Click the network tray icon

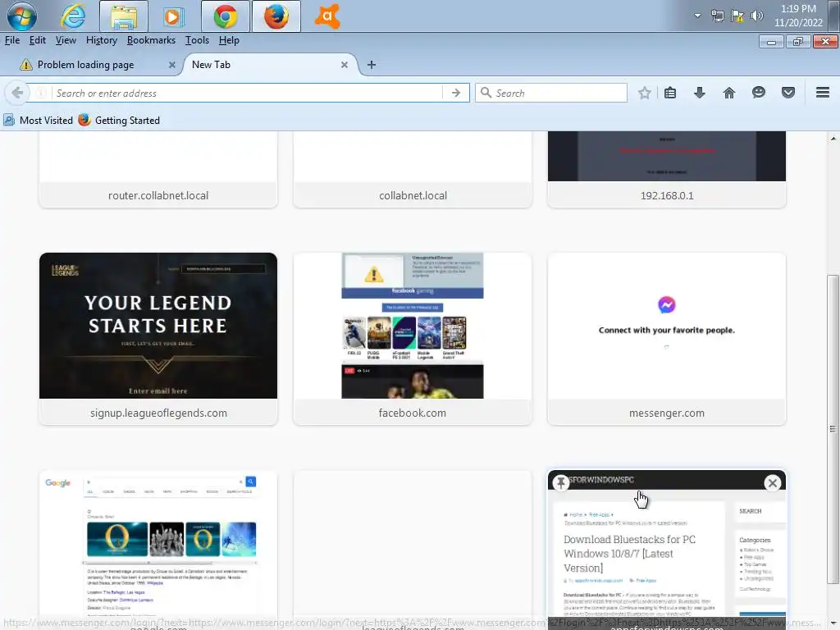click(717, 16)
